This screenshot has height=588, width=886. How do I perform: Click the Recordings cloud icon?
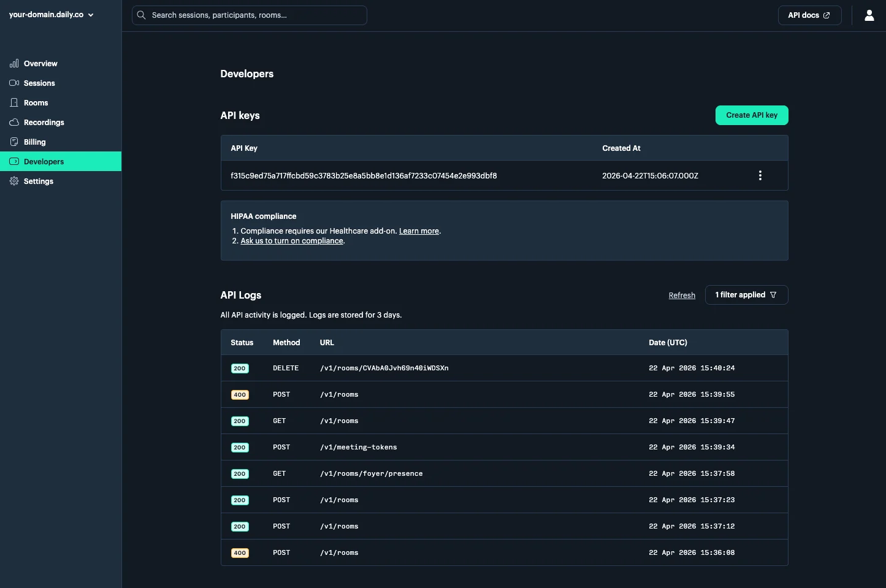click(x=14, y=123)
